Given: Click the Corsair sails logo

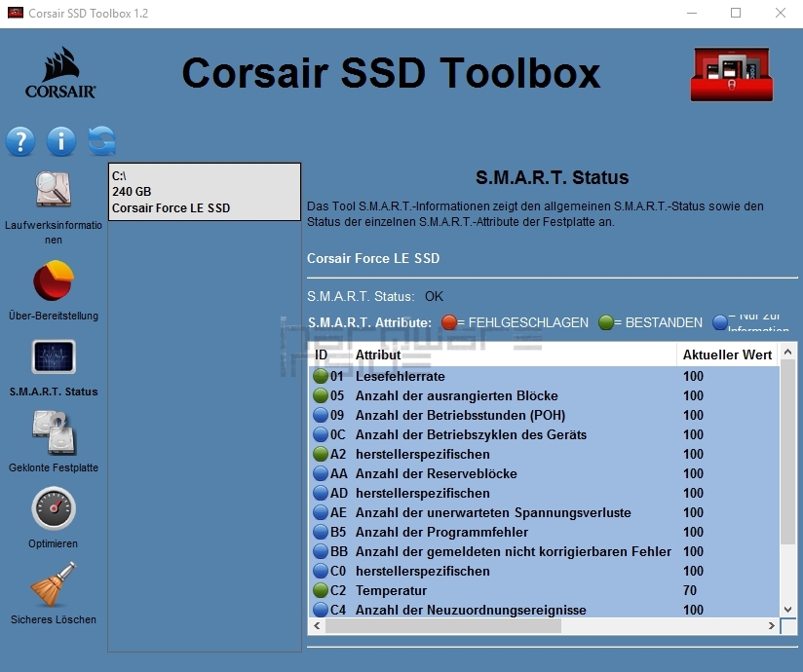Looking at the screenshot, I should (x=60, y=73).
